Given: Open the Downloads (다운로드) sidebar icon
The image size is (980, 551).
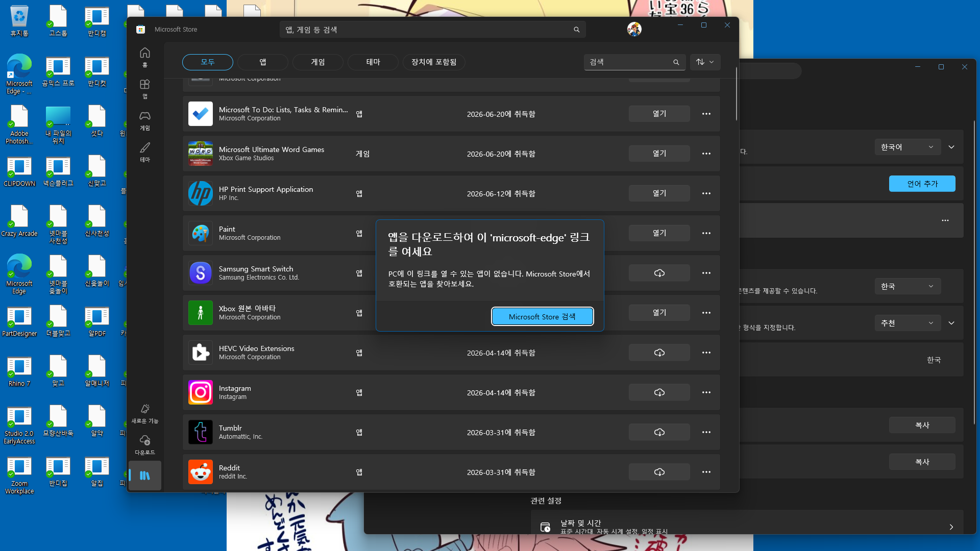Looking at the screenshot, I should point(145,445).
